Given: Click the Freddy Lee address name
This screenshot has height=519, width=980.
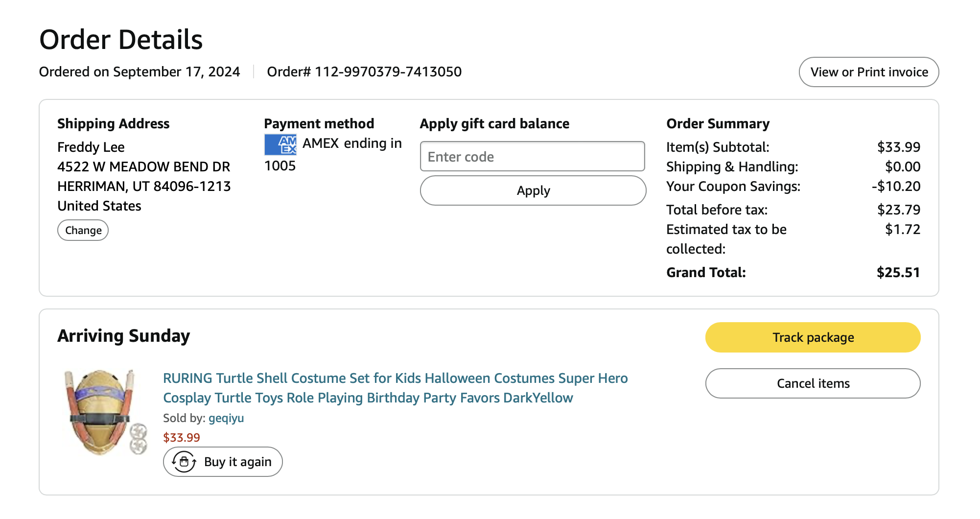Looking at the screenshot, I should coord(91,147).
